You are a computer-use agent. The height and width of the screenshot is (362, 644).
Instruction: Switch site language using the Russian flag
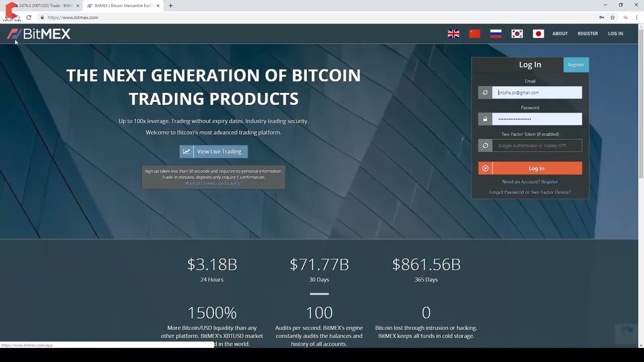[496, 34]
